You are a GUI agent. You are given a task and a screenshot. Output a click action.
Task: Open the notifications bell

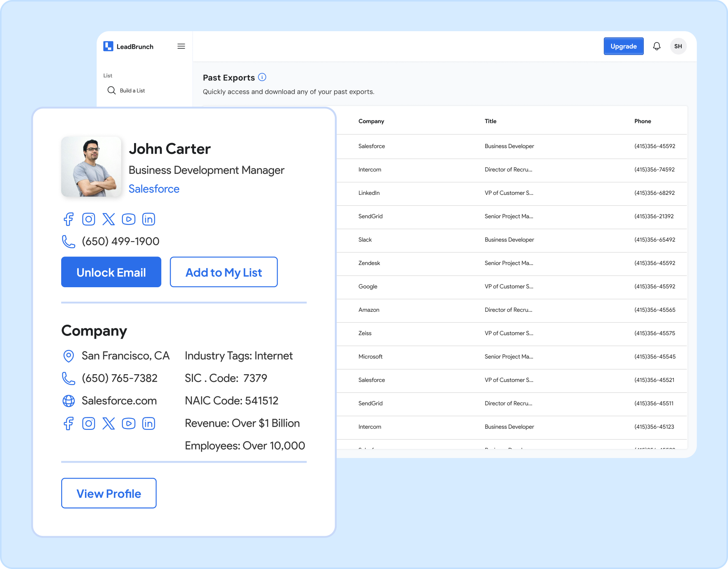coord(657,46)
